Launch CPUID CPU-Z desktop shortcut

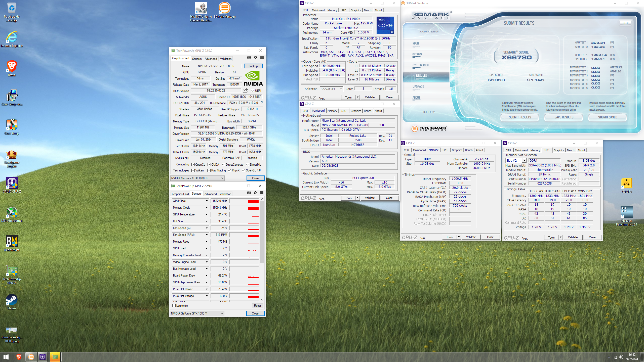(12, 185)
